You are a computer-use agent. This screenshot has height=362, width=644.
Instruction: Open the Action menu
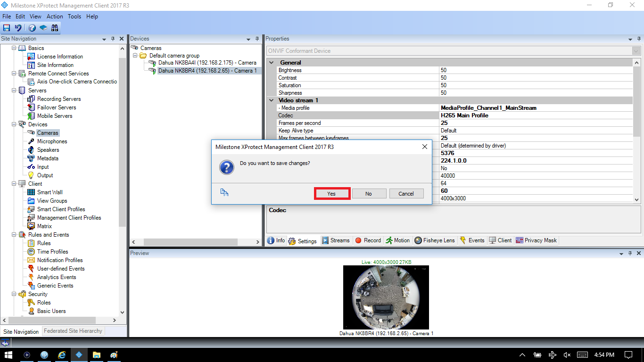55,16
